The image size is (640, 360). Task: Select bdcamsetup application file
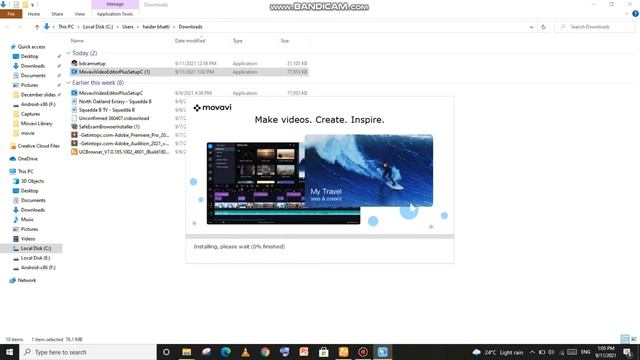pyautogui.click(x=92, y=64)
